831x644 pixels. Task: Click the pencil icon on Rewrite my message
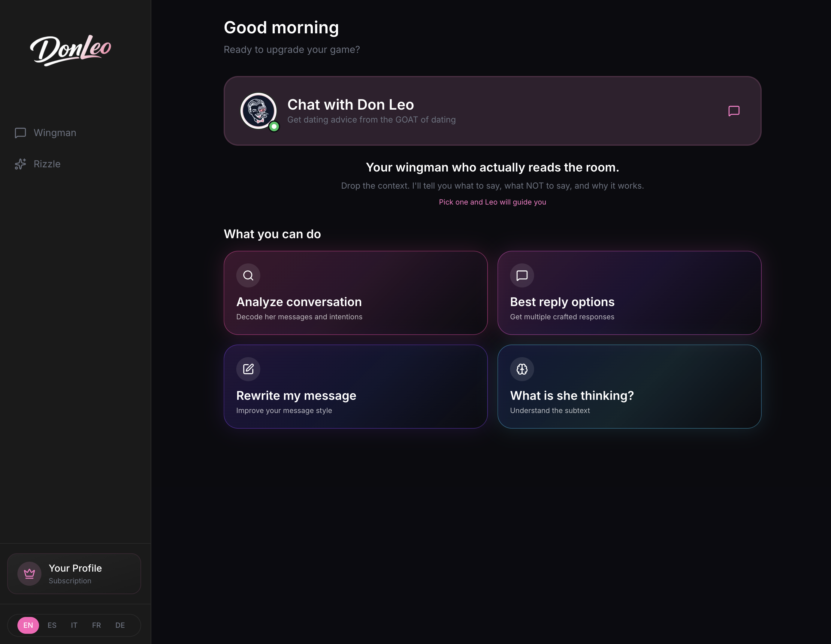[x=248, y=369]
